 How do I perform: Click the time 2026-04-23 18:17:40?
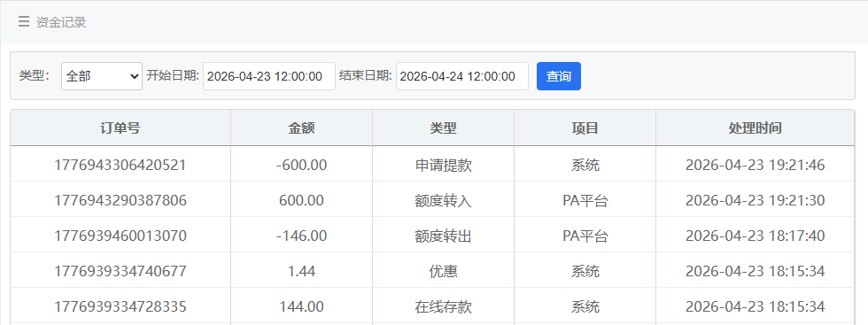tap(755, 236)
